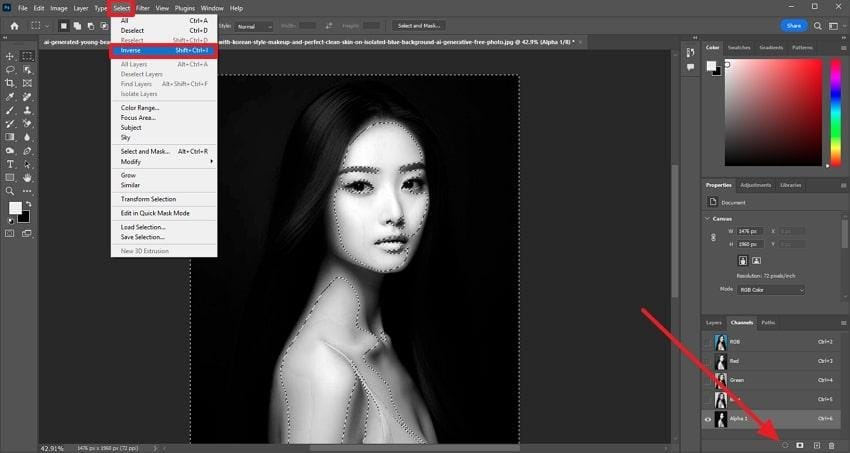This screenshot has width=850, height=453.
Task: Open the Properties panel options menu
Action: tap(843, 185)
